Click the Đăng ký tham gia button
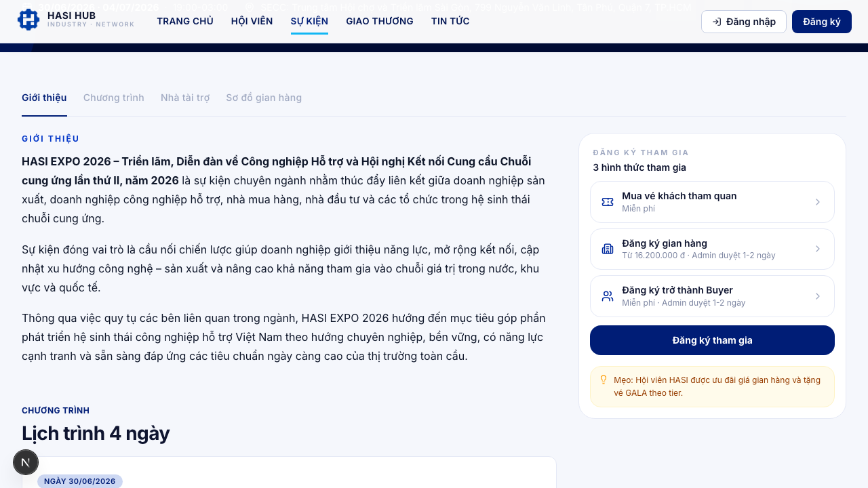Viewport: 868px width, 488px height. click(712, 340)
